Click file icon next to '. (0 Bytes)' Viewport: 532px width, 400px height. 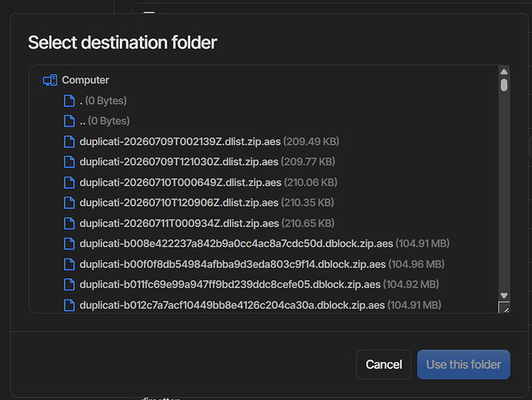(70, 101)
